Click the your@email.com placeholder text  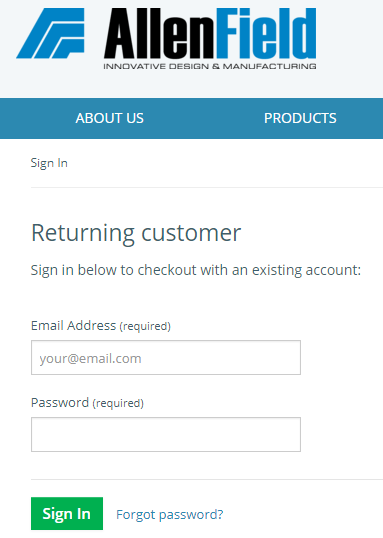coord(90,359)
